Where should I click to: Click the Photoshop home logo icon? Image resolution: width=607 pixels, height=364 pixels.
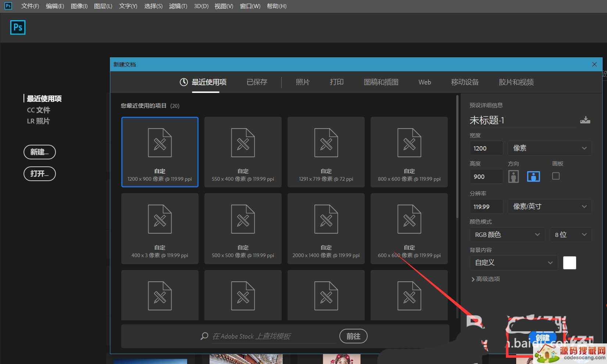(18, 27)
